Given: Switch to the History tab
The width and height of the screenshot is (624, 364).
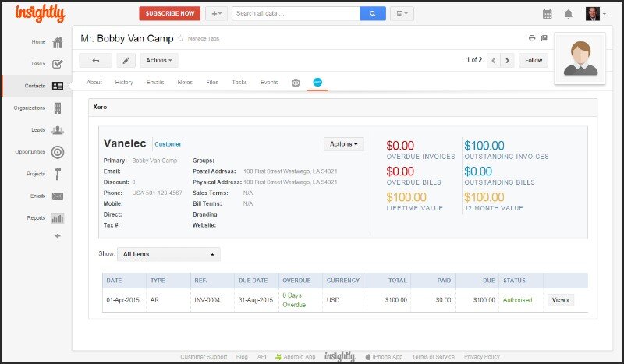Looking at the screenshot, I should (124, 82).
